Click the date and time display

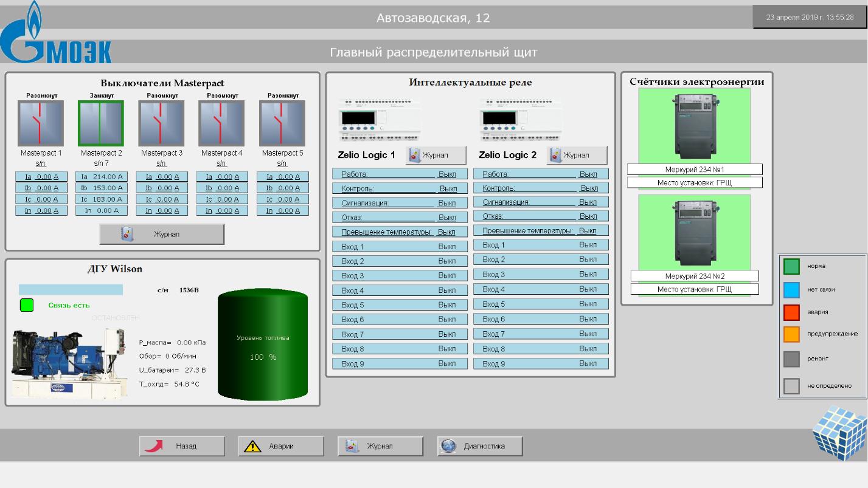[x=810, y=18]
